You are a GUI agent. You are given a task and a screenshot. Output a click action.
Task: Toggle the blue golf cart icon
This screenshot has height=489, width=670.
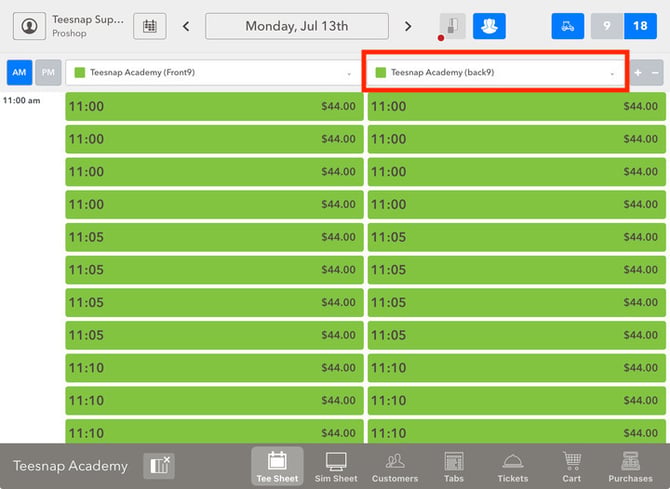[567, 26]
